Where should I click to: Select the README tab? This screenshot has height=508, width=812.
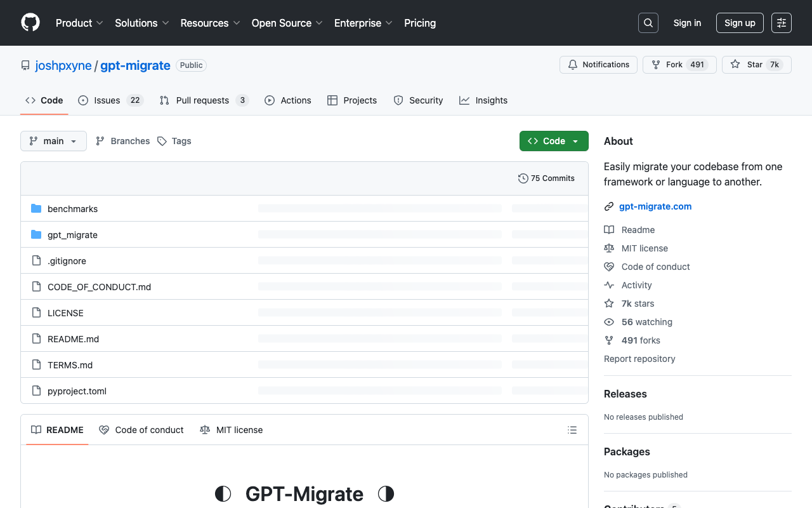pyautogui.click(x=57, y=430)
